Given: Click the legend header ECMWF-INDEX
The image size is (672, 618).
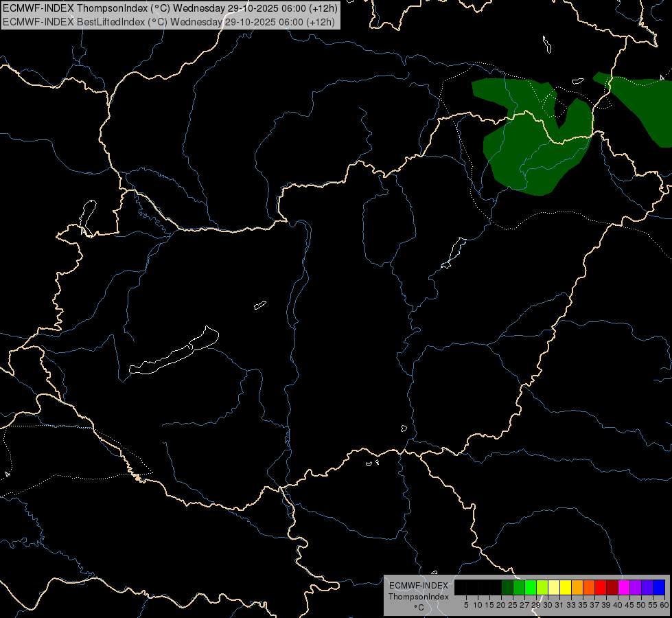Looking at the screenshot, I should (x=418, y=586).
